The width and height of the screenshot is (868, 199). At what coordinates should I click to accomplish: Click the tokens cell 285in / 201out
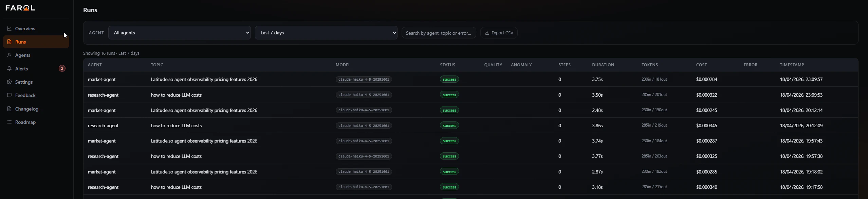tap(654, 95)
